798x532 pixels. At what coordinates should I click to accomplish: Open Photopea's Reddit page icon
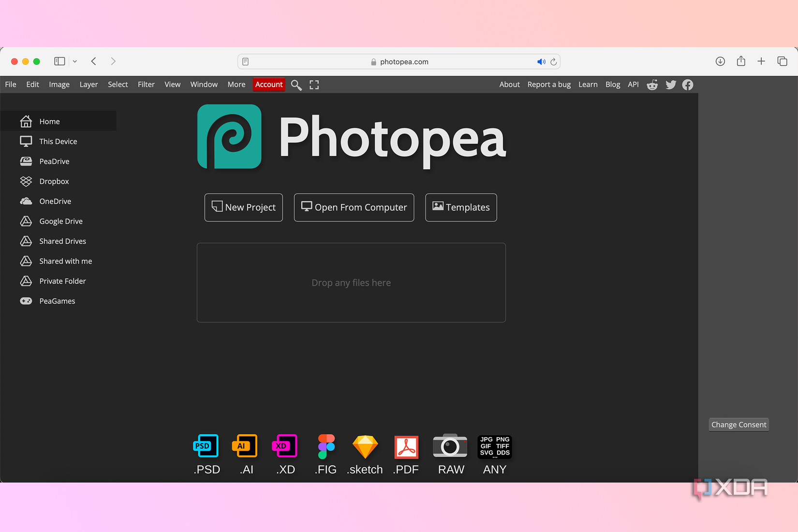tap(652, 85)
